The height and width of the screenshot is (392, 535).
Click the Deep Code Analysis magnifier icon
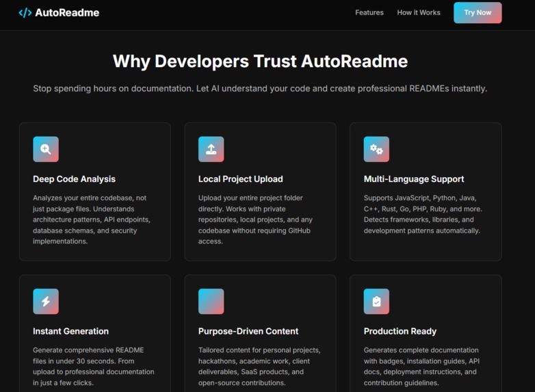click(46, 149)
